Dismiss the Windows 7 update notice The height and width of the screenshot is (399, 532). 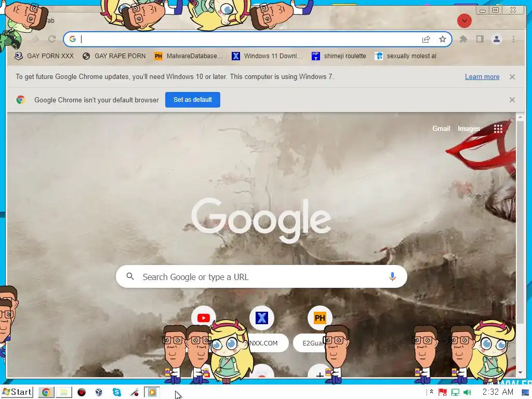[512, 77]
